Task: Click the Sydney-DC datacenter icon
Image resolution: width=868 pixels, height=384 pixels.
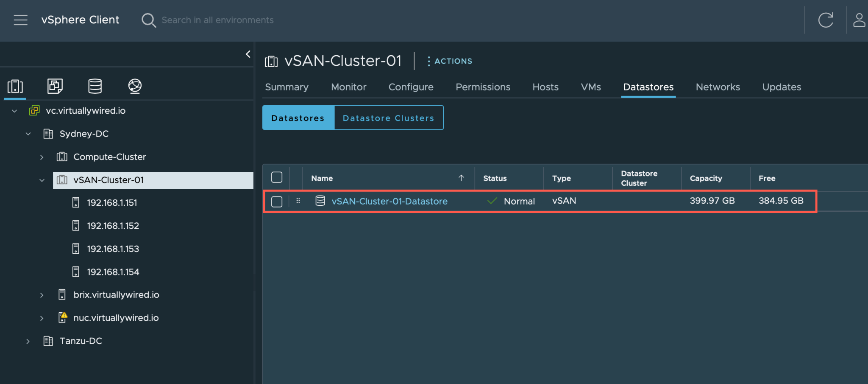Action: (48, 134)
